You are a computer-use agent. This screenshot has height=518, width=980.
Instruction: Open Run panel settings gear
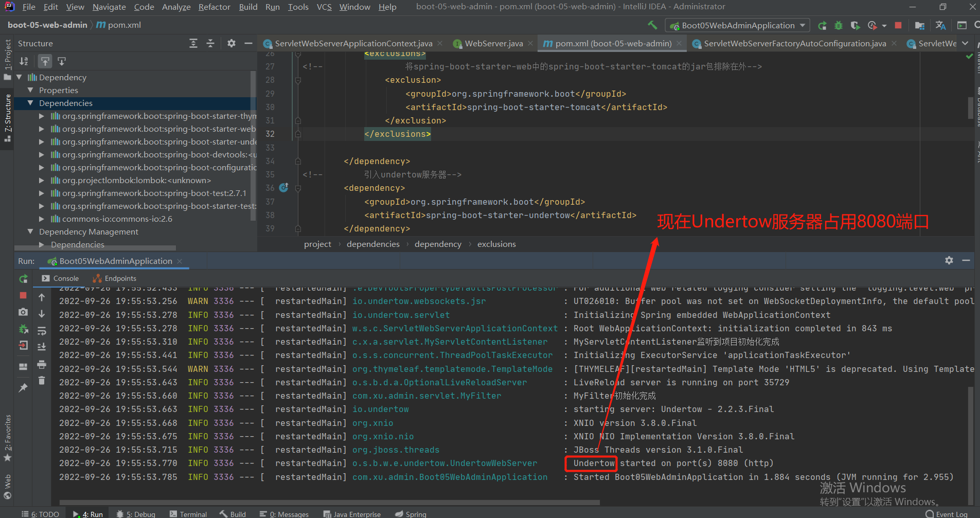[x=949, y=260]
